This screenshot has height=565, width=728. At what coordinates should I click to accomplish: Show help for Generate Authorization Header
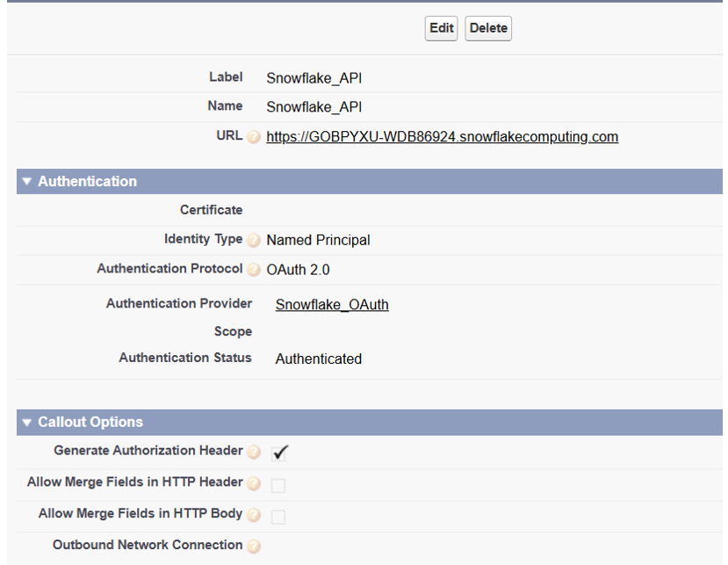(x=254, y=452)
